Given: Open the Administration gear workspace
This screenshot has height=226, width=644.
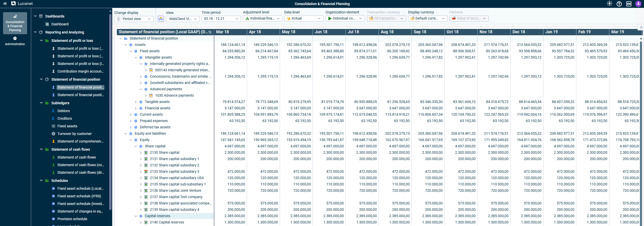Looking at the screenshot, I should point(15,41).
